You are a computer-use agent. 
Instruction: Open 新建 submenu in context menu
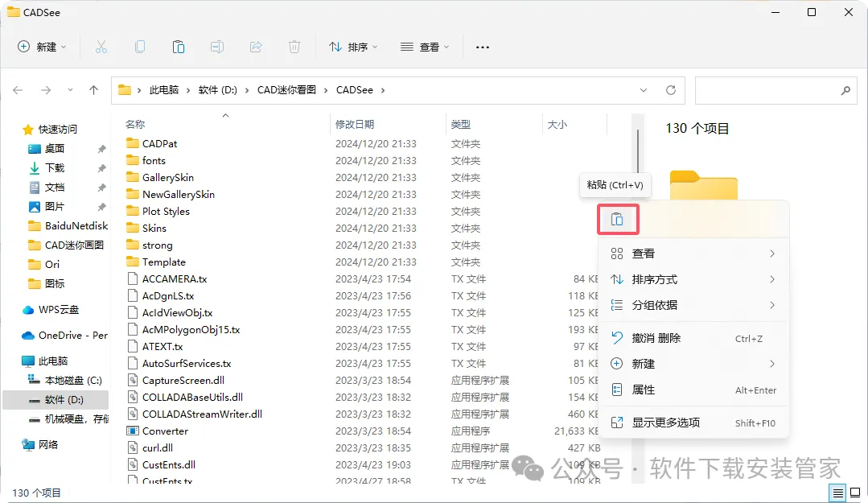(x=693, y=364)
